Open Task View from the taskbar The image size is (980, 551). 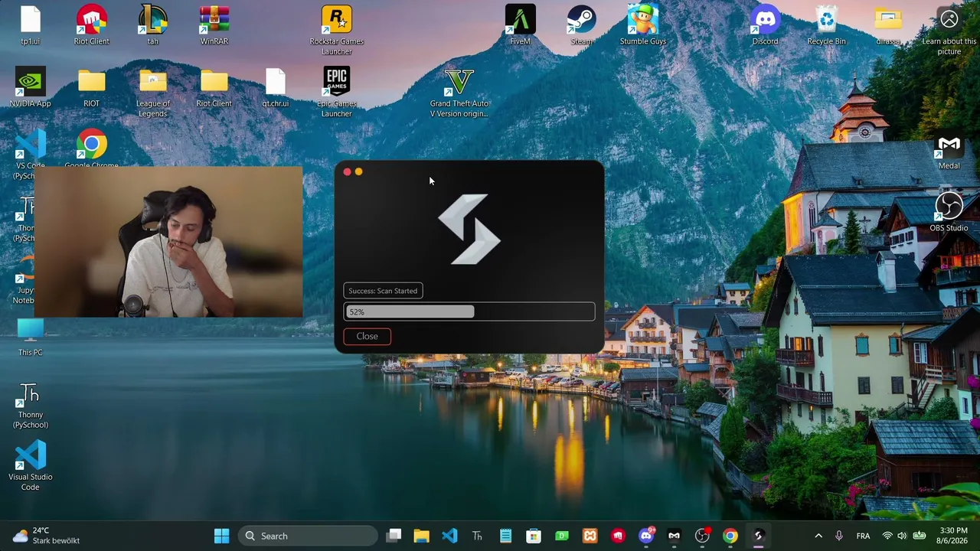tap(394, 536)
